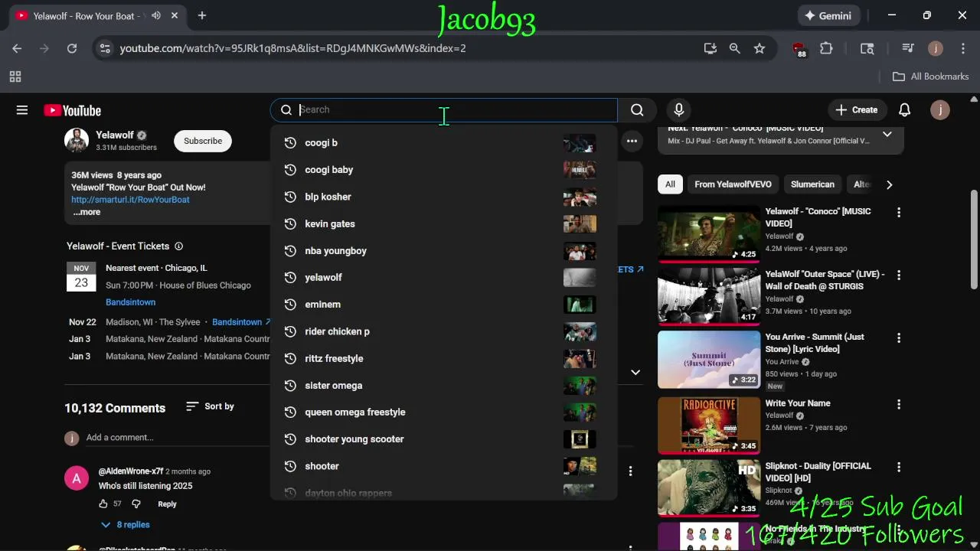Viewport: 980px width, 551px height.
Task: Click the Add a comment field
Action: 178,438
